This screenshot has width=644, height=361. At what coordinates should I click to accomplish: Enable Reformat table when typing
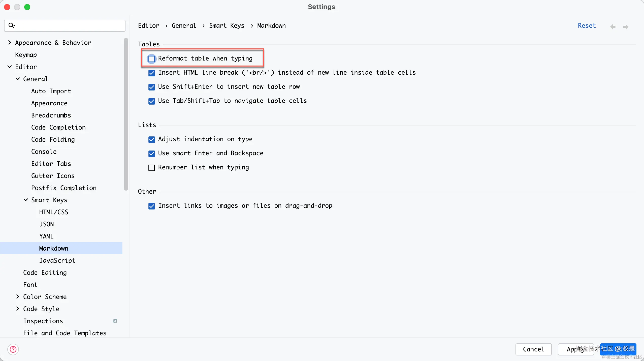pos(152,59)
